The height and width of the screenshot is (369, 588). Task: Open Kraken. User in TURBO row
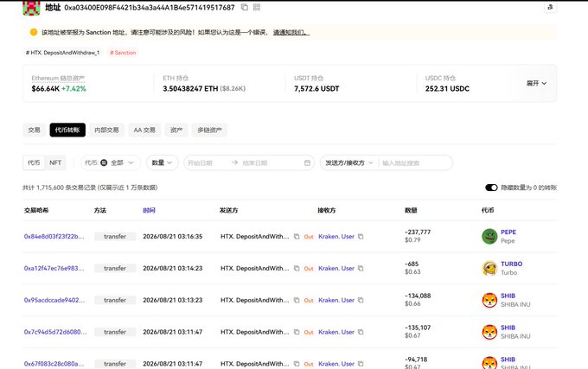pos(336,268)
